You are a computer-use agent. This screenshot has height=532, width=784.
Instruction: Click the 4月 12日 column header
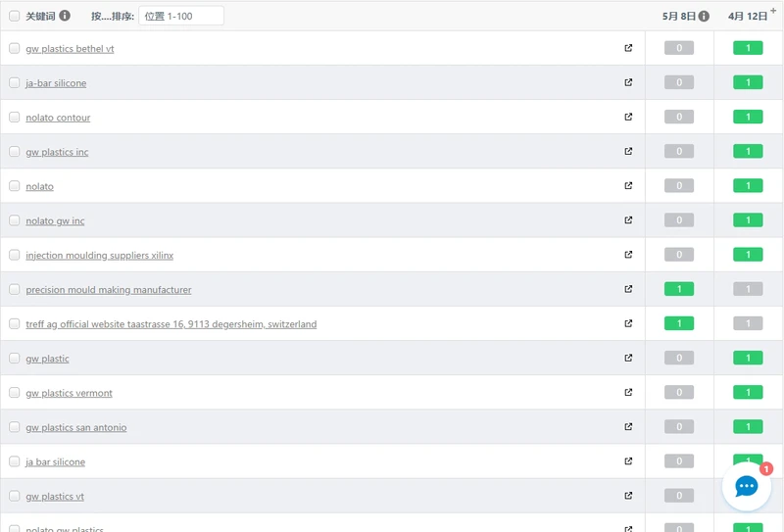[748, 16]
